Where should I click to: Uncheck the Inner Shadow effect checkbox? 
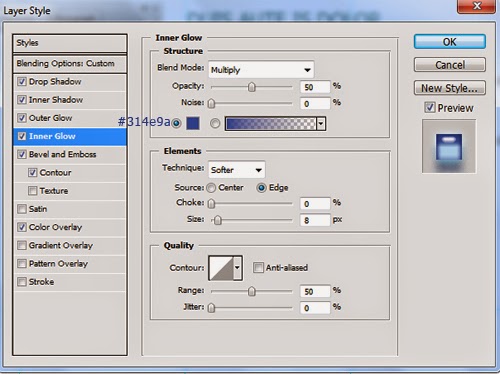click(x=22, y=100)
